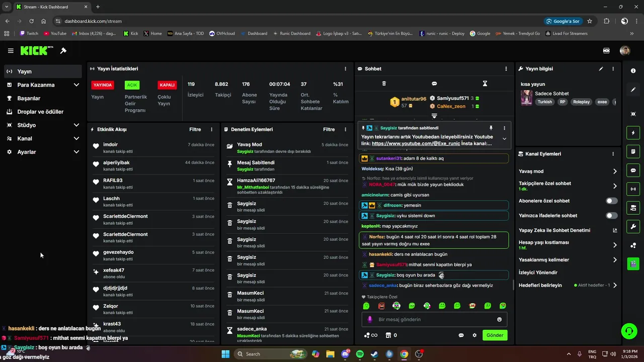Edit stream info with pencil icon
This screenshot has width=644, height=362.
(601, 69)
